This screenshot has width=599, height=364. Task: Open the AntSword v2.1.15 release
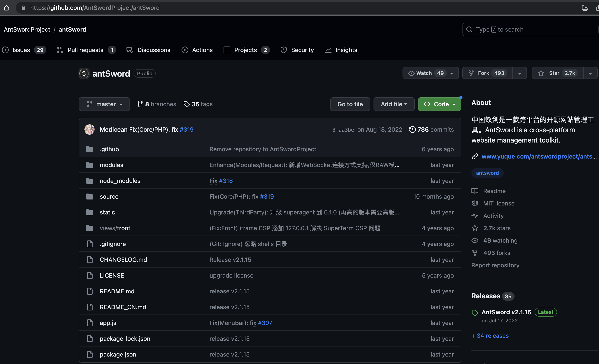(506, 312)
